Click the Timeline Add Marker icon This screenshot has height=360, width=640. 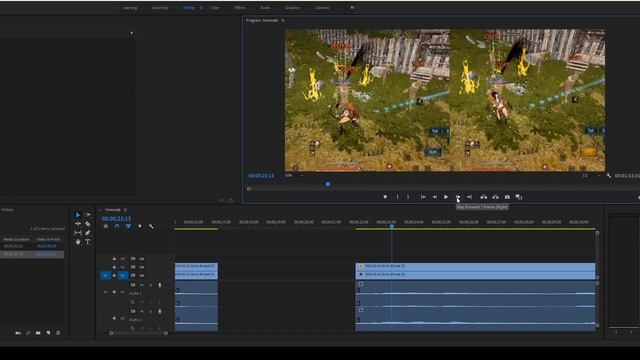[x=140, y=226]
